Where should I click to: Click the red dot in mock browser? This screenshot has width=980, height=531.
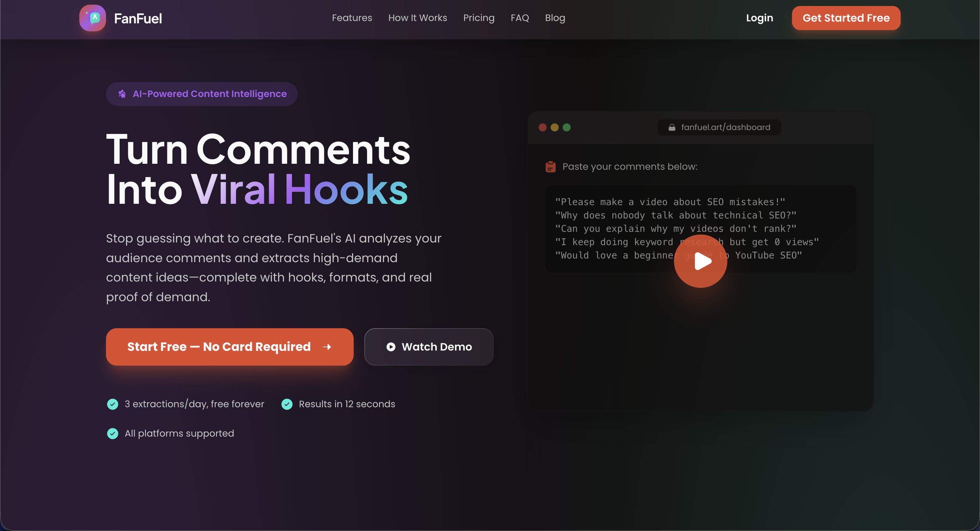pos(543,127)
